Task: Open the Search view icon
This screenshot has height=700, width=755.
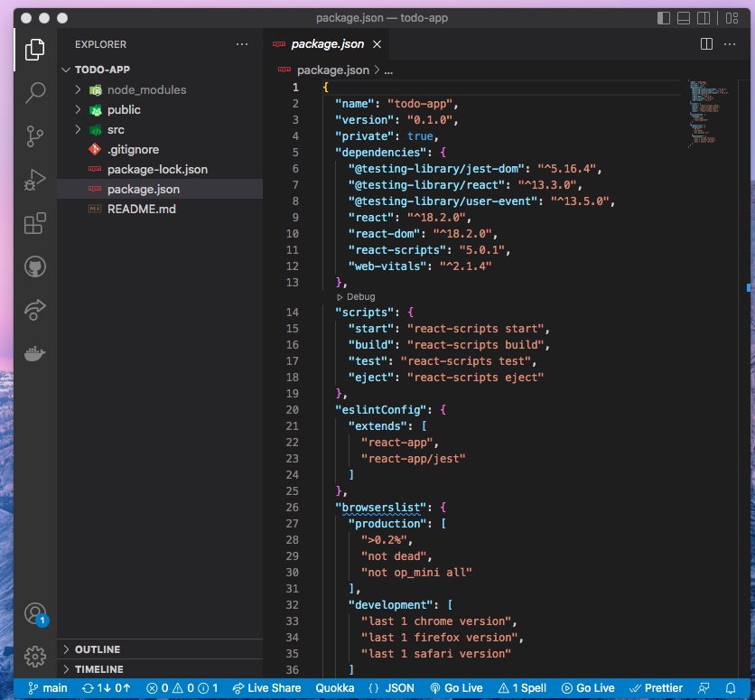Action: pos(34,92)
